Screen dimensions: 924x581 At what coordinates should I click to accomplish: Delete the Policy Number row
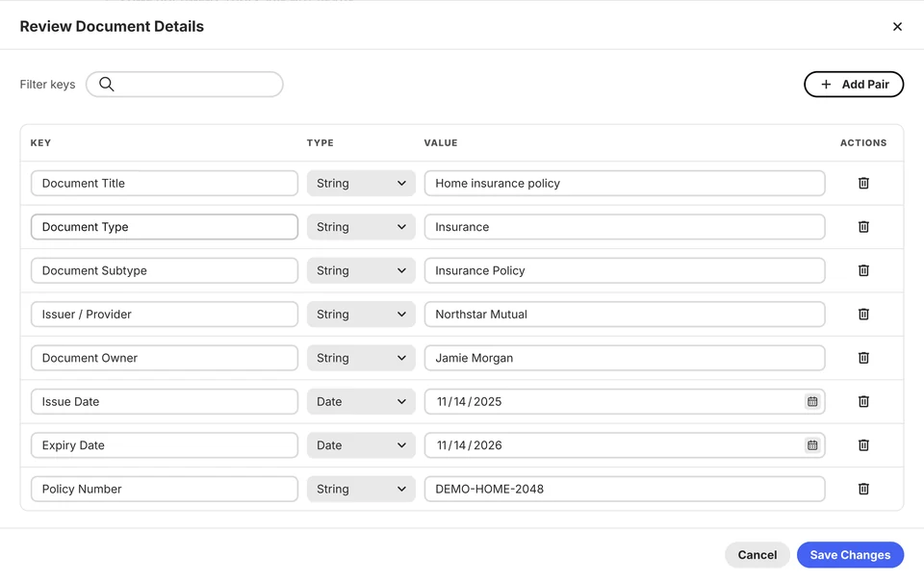click(863, 489)
